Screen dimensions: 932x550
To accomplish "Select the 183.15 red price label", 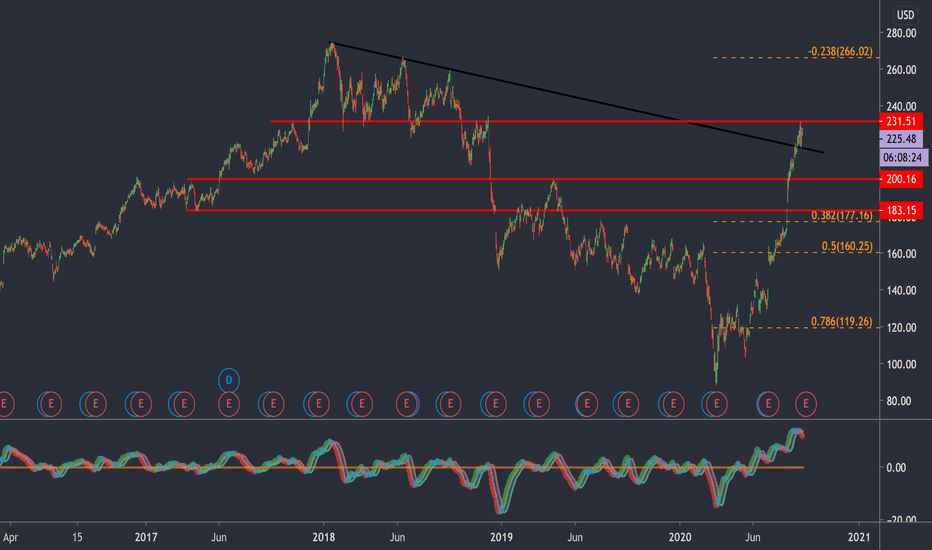I will tap(901, 210).
